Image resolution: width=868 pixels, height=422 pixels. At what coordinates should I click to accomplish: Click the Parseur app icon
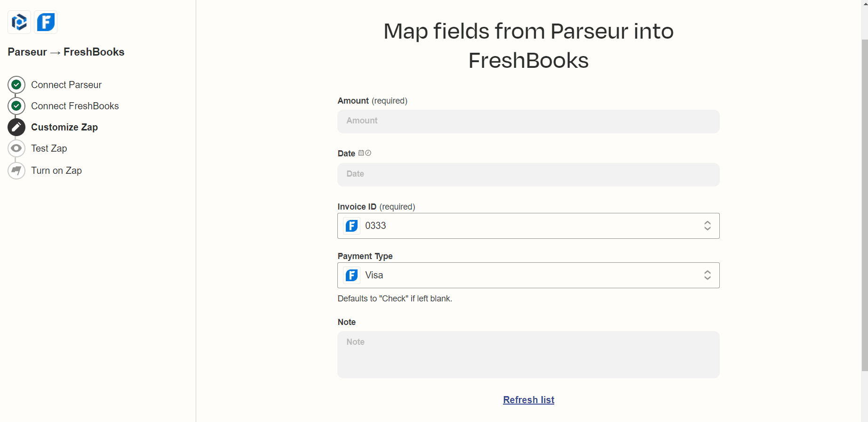click(19, 22)
